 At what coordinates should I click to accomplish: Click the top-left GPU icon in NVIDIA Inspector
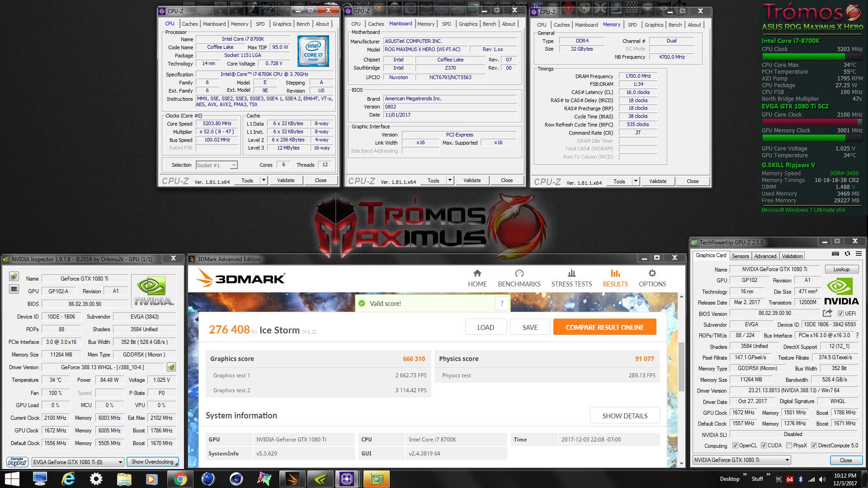14,277
